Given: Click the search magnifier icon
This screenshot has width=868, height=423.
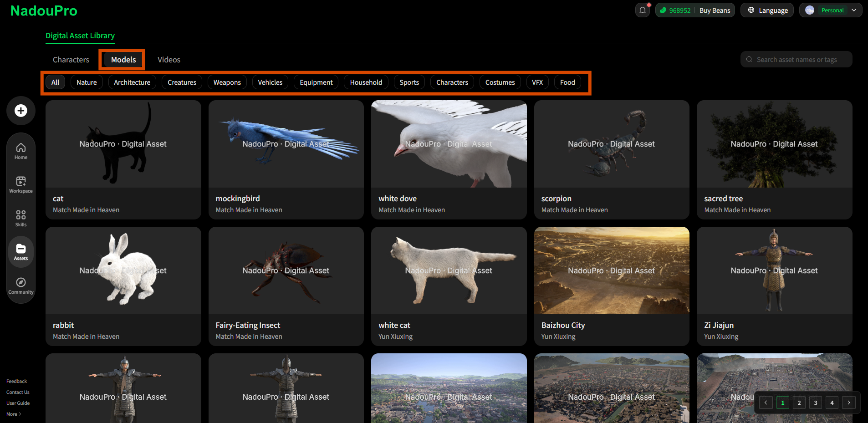Looking at the screenshot, I should coord(749,59).
